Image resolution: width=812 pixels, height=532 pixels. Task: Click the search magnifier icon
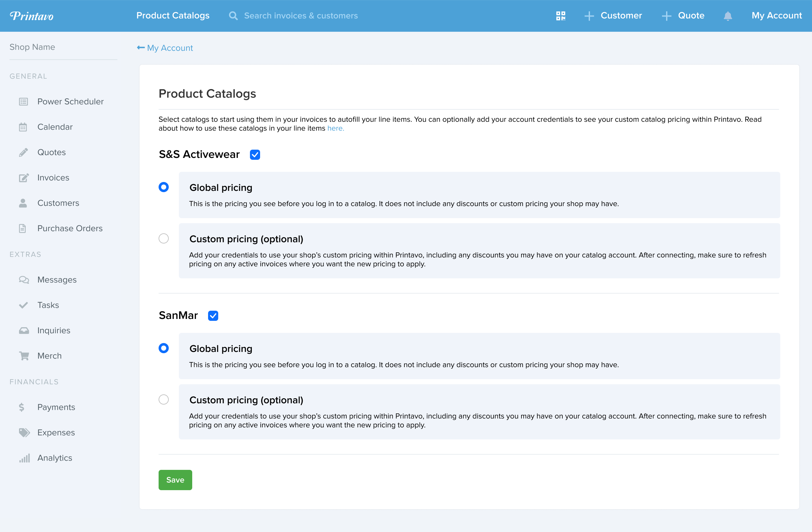coord(233,16)
